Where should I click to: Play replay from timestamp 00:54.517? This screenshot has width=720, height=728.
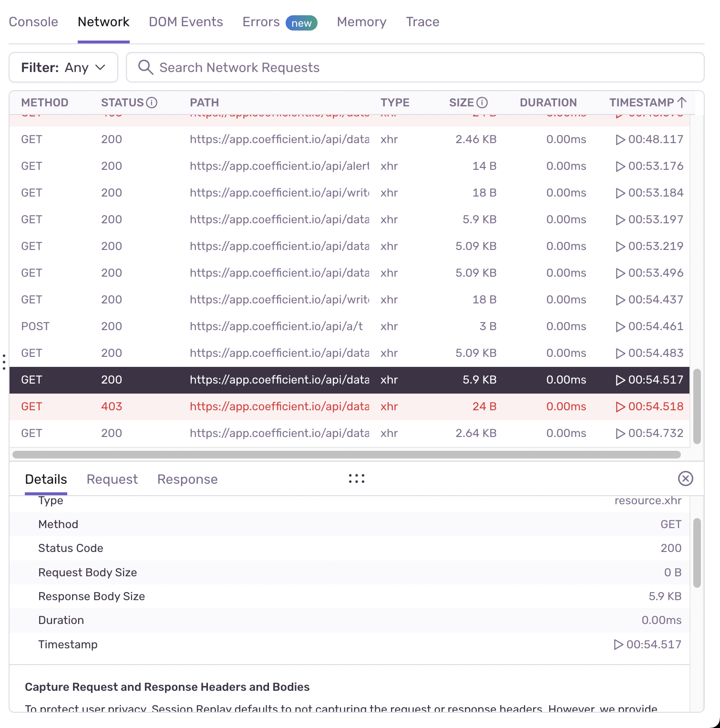[x=620, y=380]
